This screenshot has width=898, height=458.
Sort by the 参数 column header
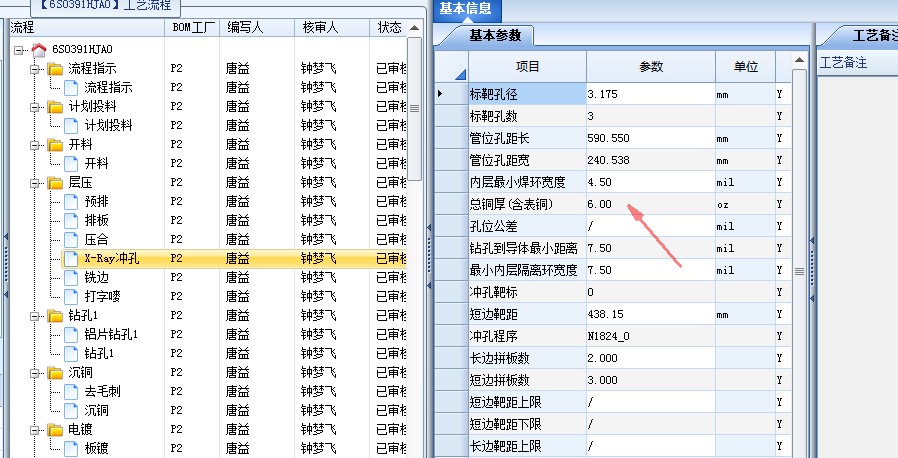tap(651, 67)
